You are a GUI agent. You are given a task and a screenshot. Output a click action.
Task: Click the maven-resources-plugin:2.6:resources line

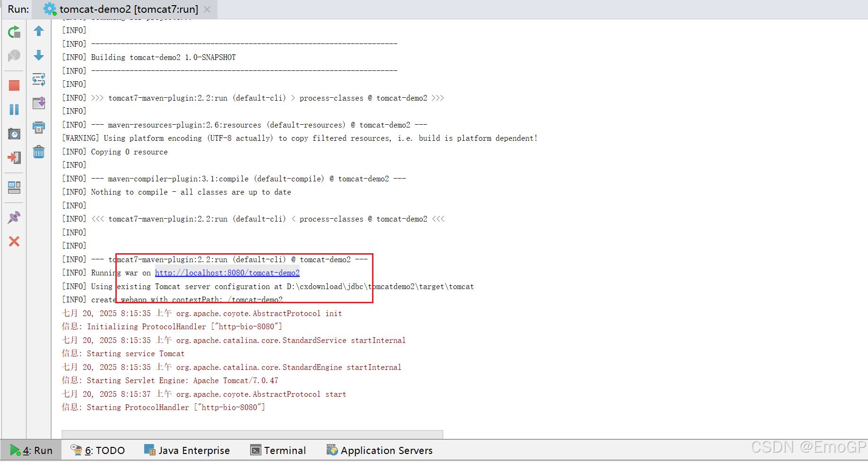tap(244, 125)
